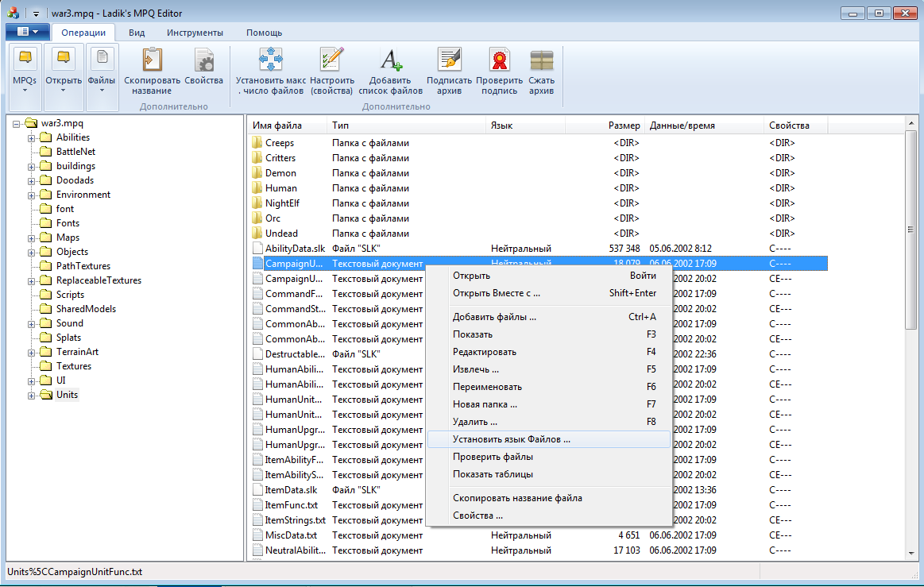
Task: Choose Скопировать название файла menu entry
Action: [549, 498]
